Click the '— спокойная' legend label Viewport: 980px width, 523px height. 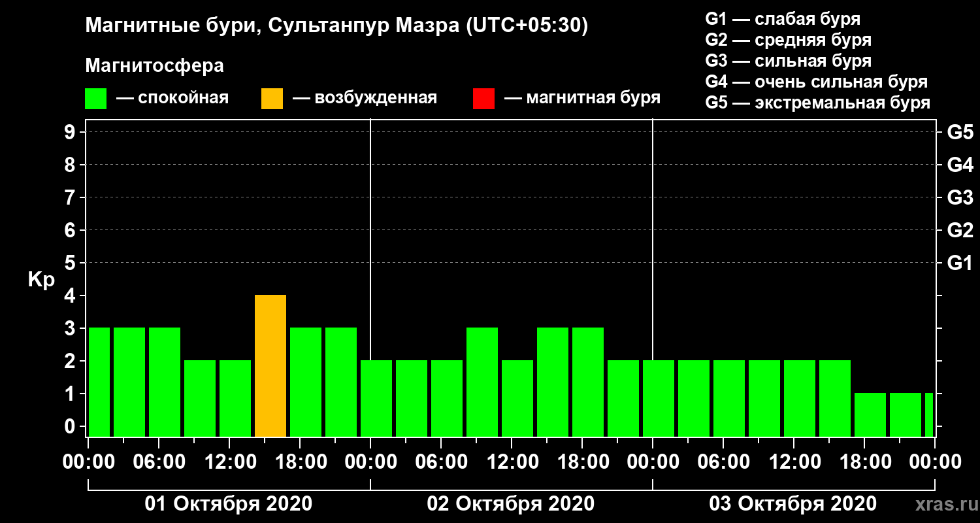pos(172,99)
